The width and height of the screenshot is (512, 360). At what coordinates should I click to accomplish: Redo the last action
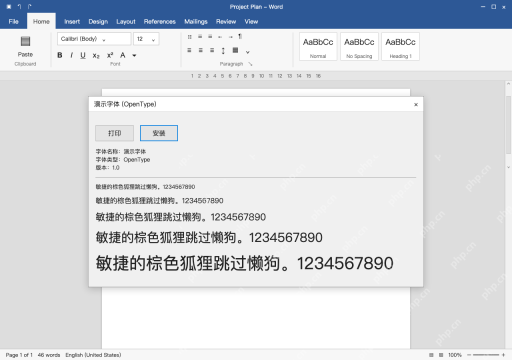tap(30, 7)
